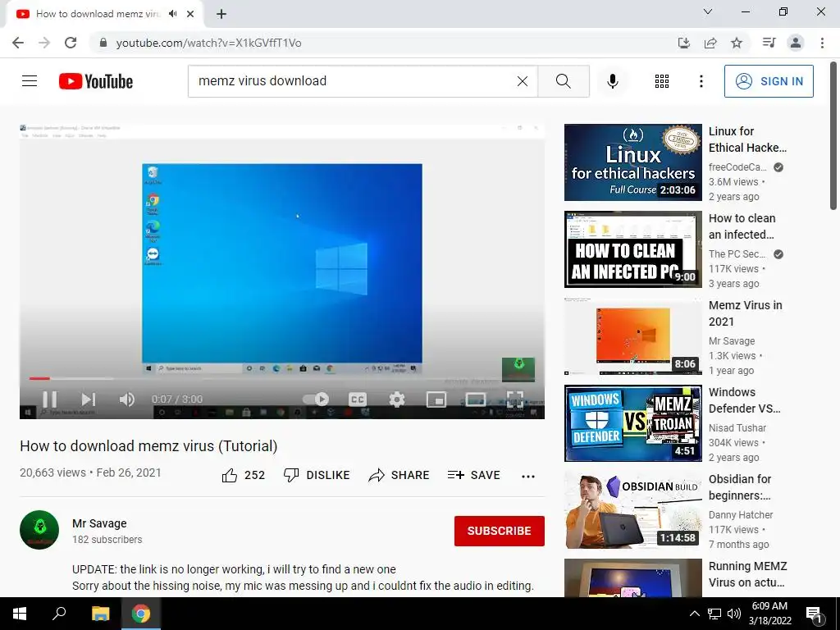This screenshot has height=630, width=840.
Task: Open How to clean an infected PC video
Action: coord(632,249)
